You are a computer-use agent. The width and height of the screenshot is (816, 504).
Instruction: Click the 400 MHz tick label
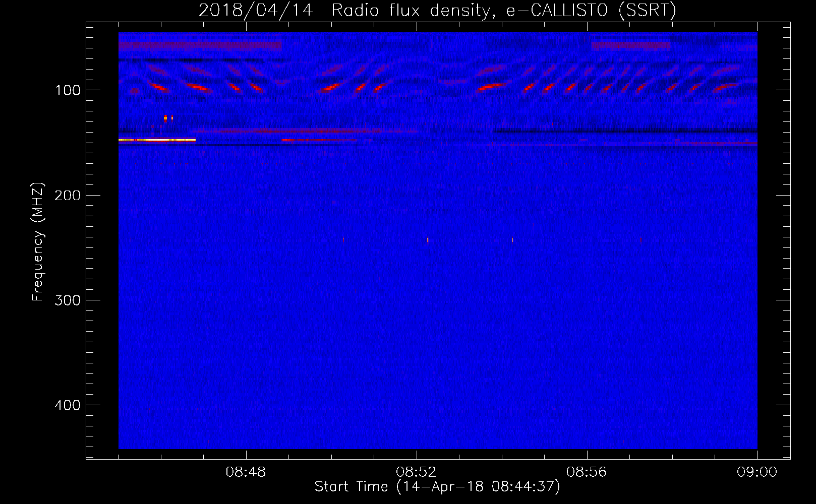tap(68, 405)
